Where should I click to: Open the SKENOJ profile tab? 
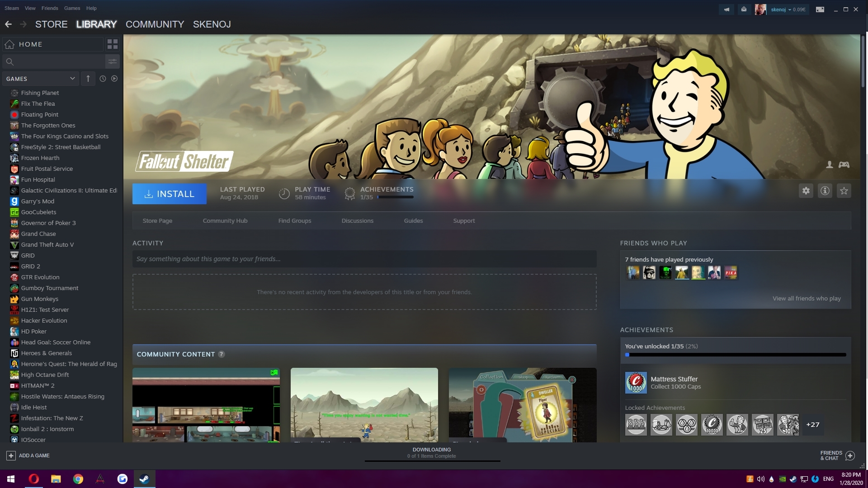point(212,24)
